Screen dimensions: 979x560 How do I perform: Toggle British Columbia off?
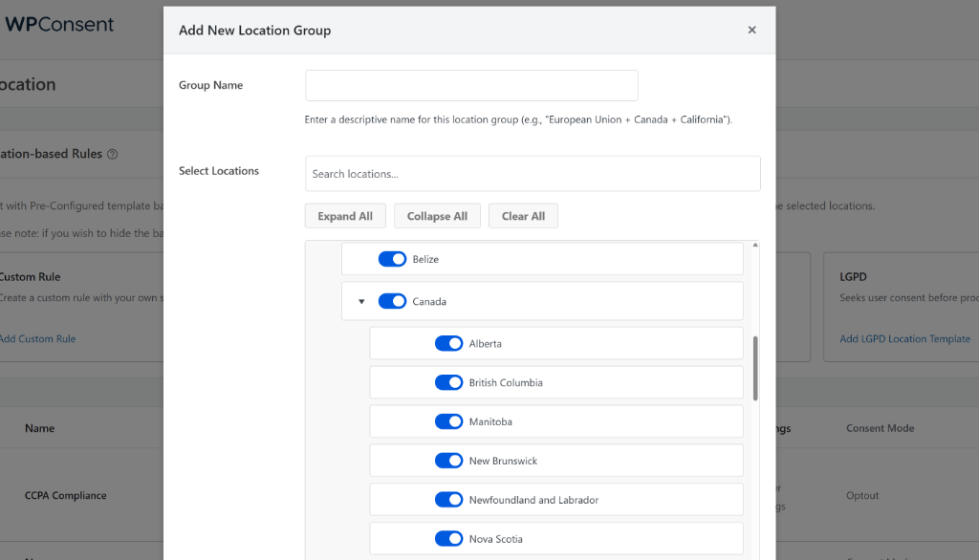click(449, 381)
